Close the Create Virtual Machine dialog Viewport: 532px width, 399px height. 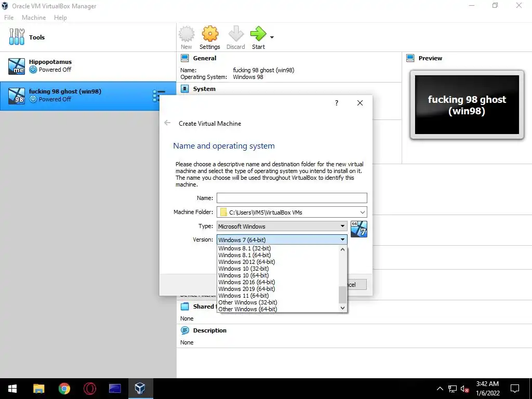[360, 103]
